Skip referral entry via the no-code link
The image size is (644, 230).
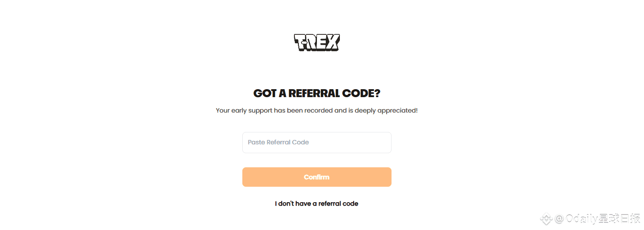coord(316,204)
